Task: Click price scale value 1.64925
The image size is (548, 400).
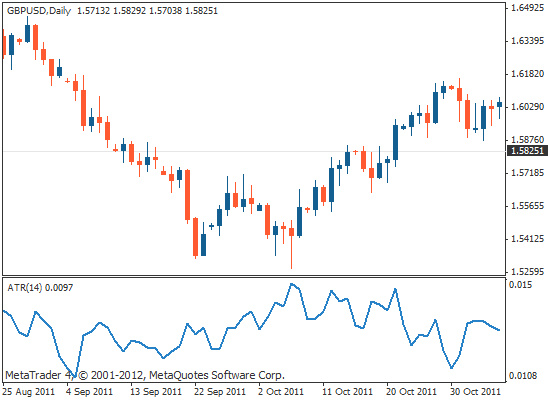Action: coord(527,8)
